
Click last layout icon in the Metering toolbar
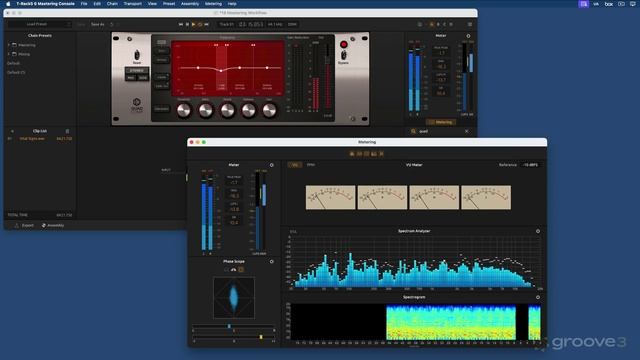(381, 154)
